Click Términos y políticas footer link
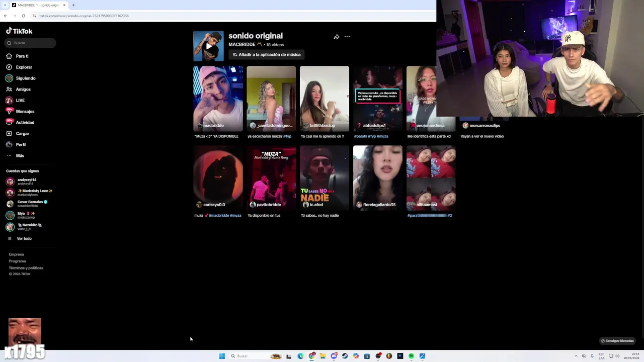The width and height of the screenshot is (644, 362). tap(26, 268)
